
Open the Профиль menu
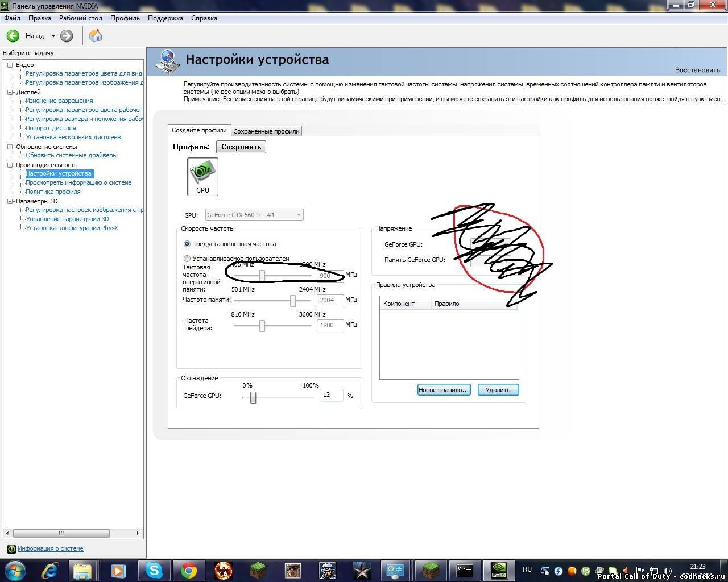tap(125, 18)
